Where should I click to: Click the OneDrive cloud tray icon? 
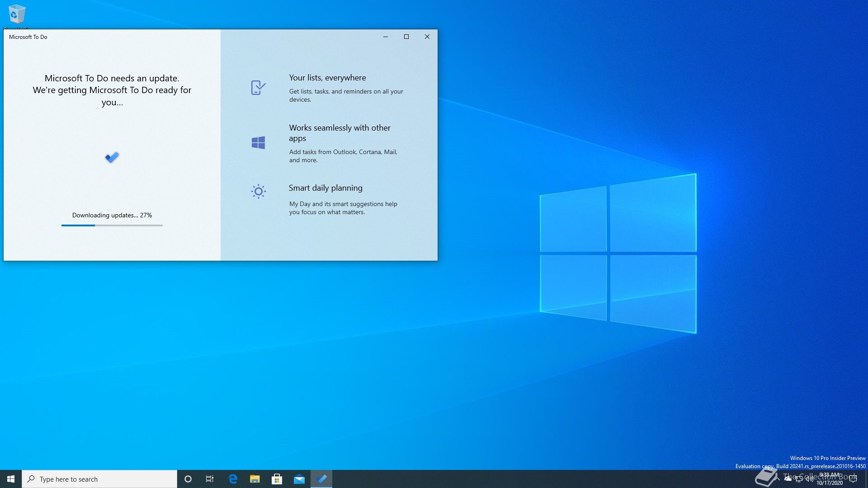pyautogui.click(x=788, y=479)
